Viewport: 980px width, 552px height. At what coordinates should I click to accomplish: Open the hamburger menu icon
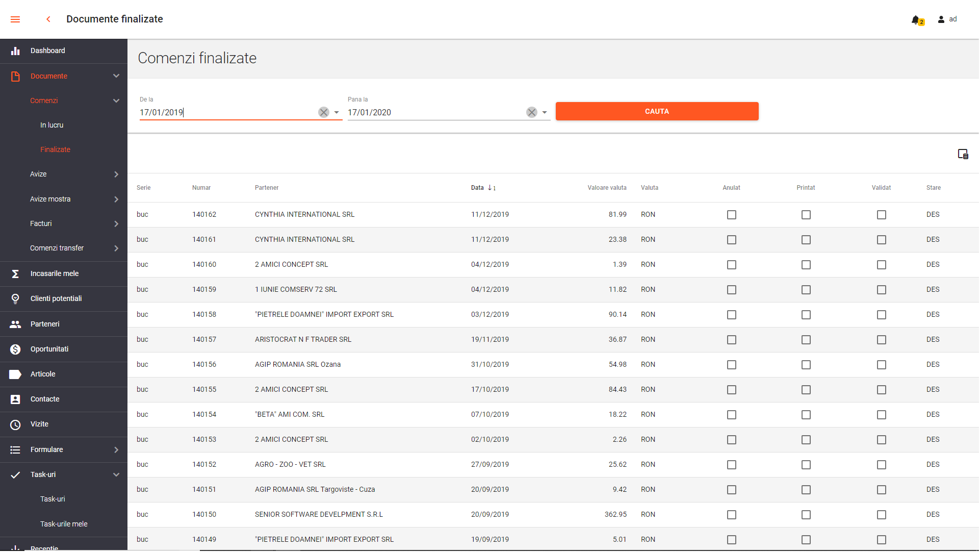click(15, 19)
